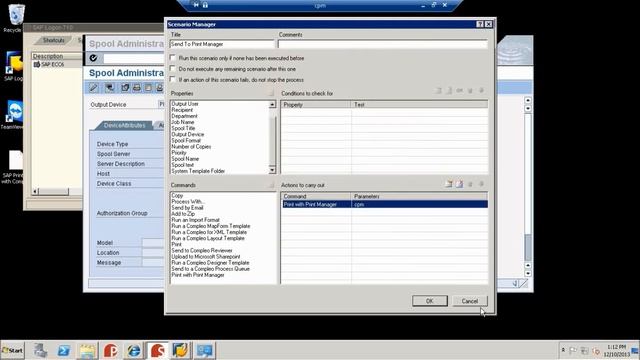Open the Recycle Bin desktop icon
Screen dimensions: 640x360
[x=16, y=18]
